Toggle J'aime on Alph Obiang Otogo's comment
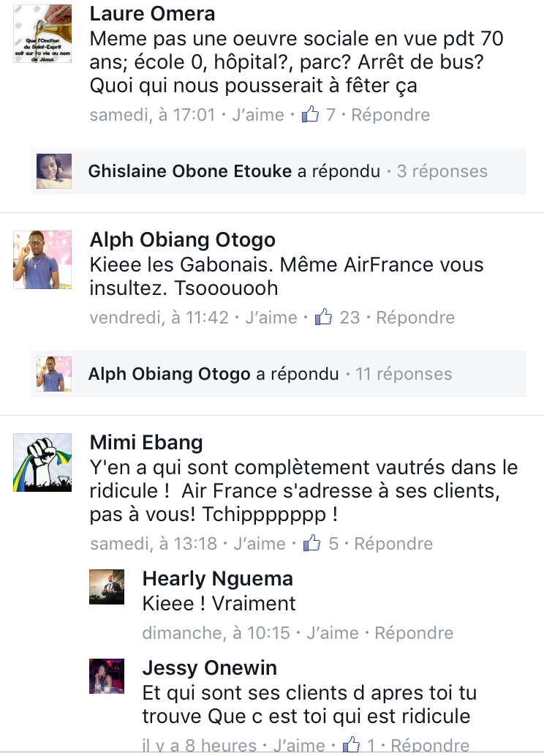Viewport: 544px width, 756px height. pyautogui.click(x=271, y=317)
